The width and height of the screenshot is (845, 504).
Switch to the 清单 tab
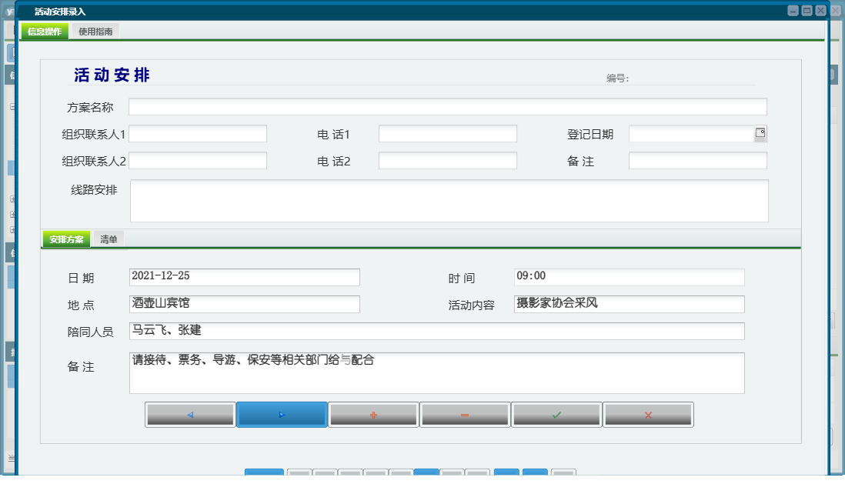pos(109,239)
